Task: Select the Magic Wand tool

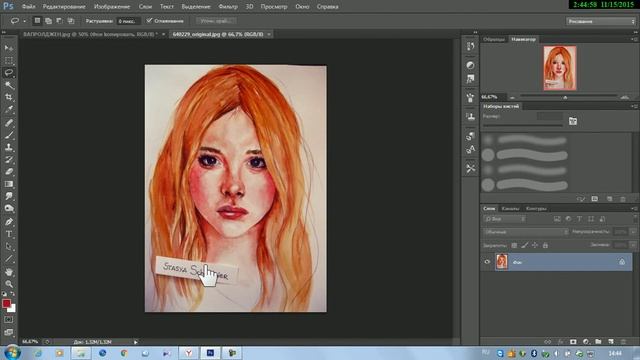Action: click(9, 85)
